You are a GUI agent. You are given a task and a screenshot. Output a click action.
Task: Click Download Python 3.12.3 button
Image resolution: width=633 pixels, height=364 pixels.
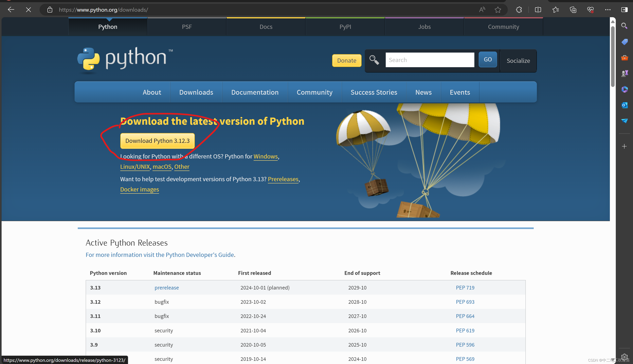[157, 141]
